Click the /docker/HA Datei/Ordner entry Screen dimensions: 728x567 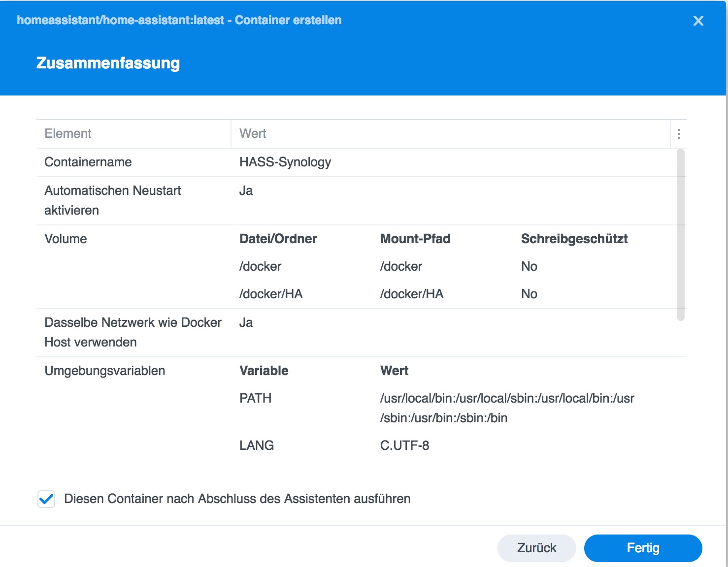click(x=271, y=294)
